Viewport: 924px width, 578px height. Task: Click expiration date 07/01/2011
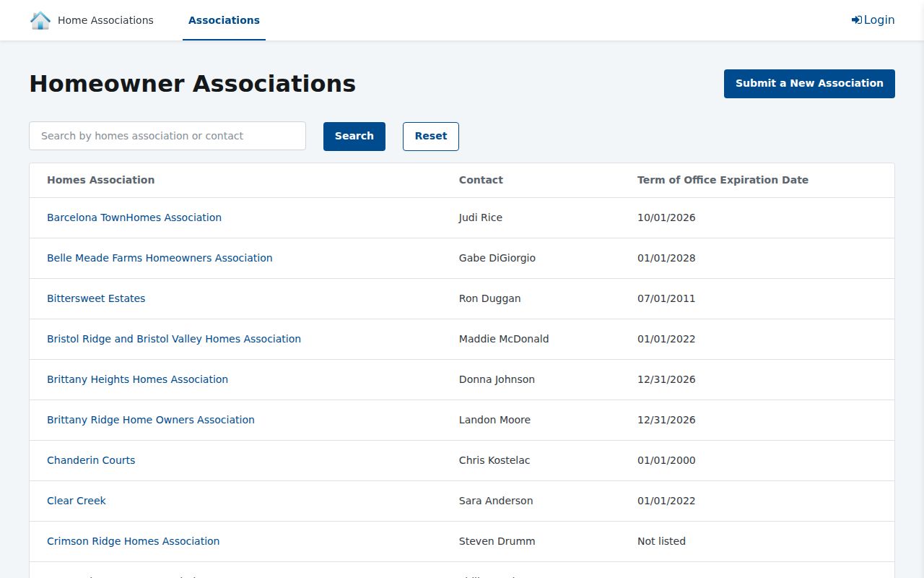pyautogui.click(x=666, y=298)
